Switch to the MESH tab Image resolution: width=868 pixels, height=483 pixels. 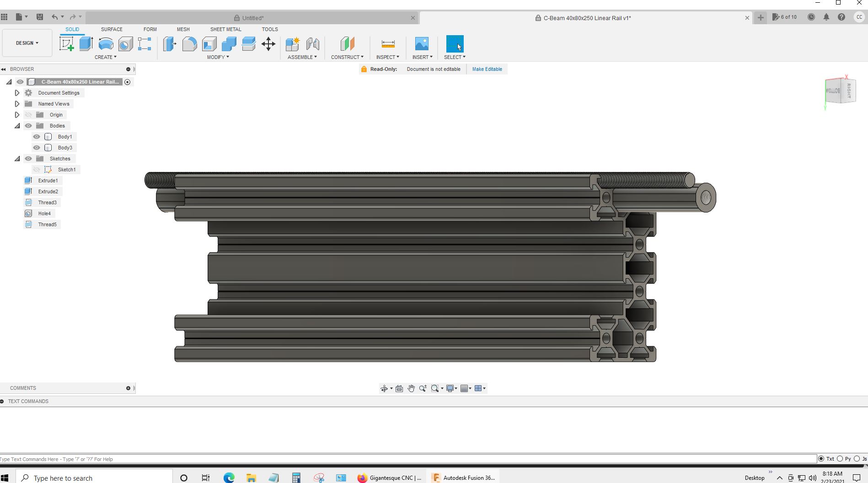tap(183, 29)
